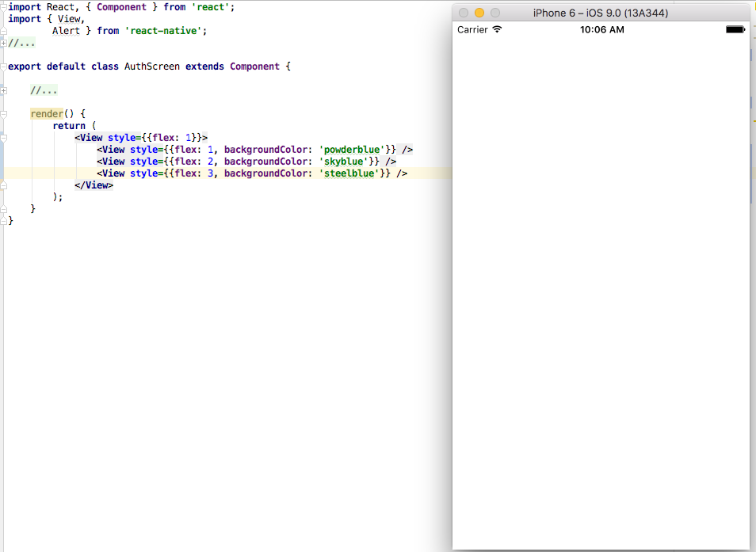The width and height of the screenshot is (756, 552).
Task: Click the 'react-native' import string
Action: pos(163,31)
